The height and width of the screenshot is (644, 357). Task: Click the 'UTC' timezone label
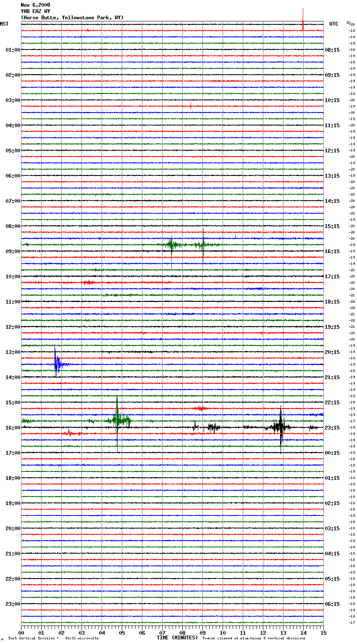(x=334, y=24)
